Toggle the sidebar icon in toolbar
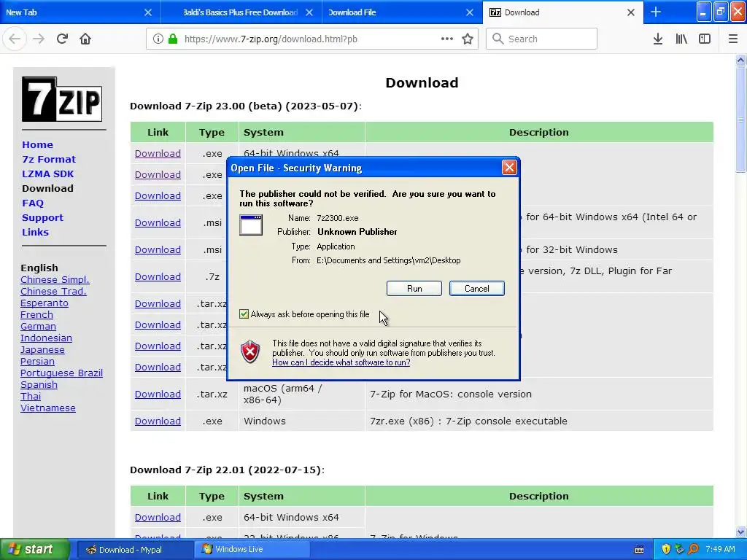The height and width of the screenshot is (560, 747). [705, 39]
